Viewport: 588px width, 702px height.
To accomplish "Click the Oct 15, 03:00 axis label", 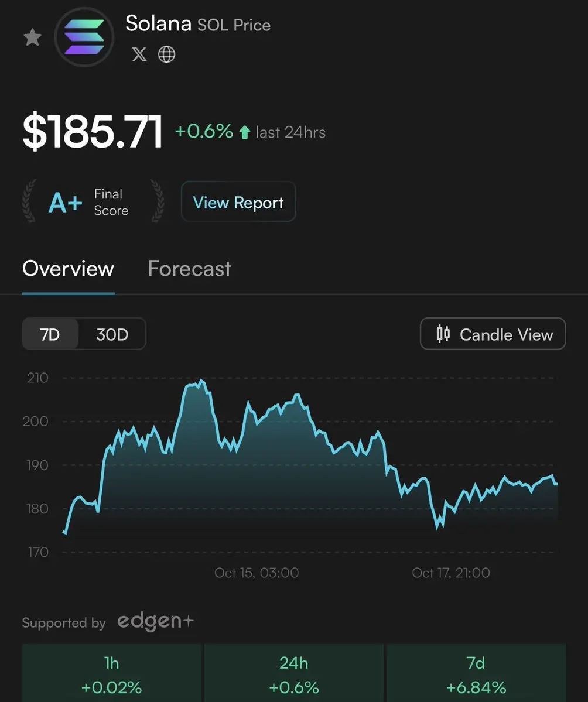I will [x=257, y=573].
